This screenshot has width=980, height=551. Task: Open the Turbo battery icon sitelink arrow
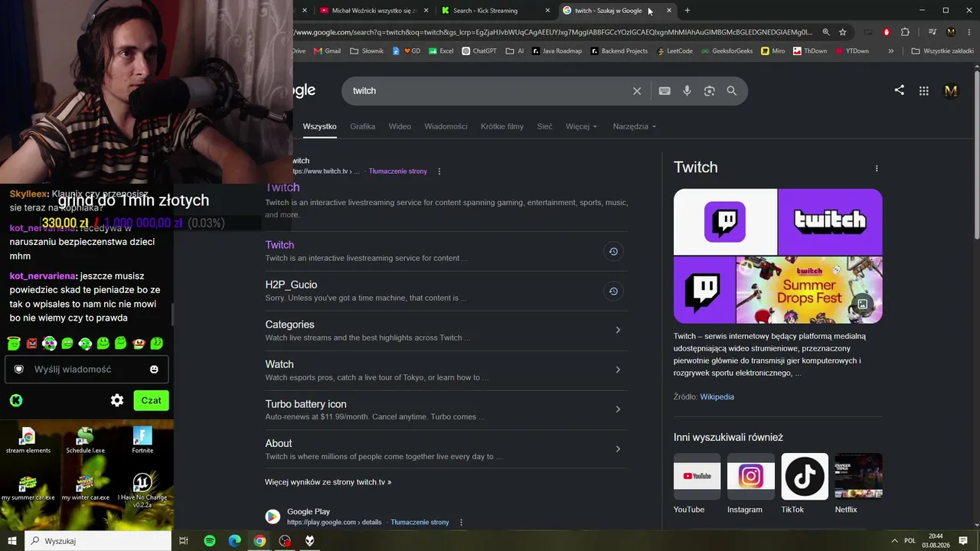[x=618, y=409]
